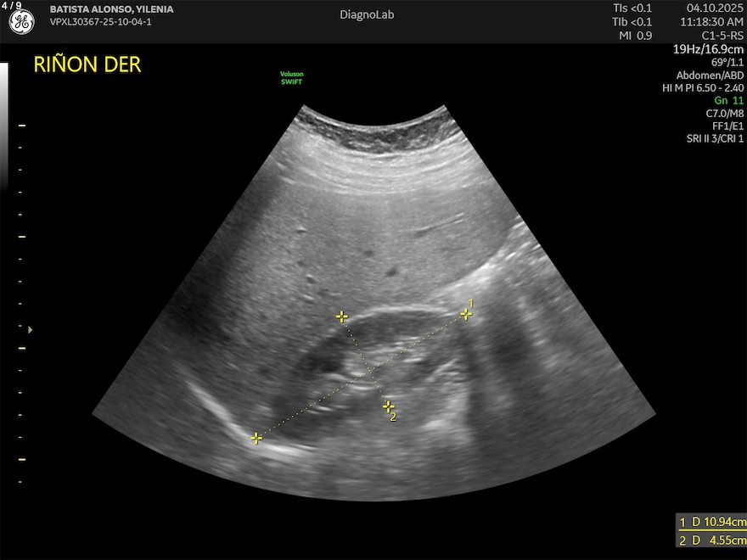Click the focal zone triangle marker on depth scale
This screenshot has height=560, width=747.
(x=31, y=329)
